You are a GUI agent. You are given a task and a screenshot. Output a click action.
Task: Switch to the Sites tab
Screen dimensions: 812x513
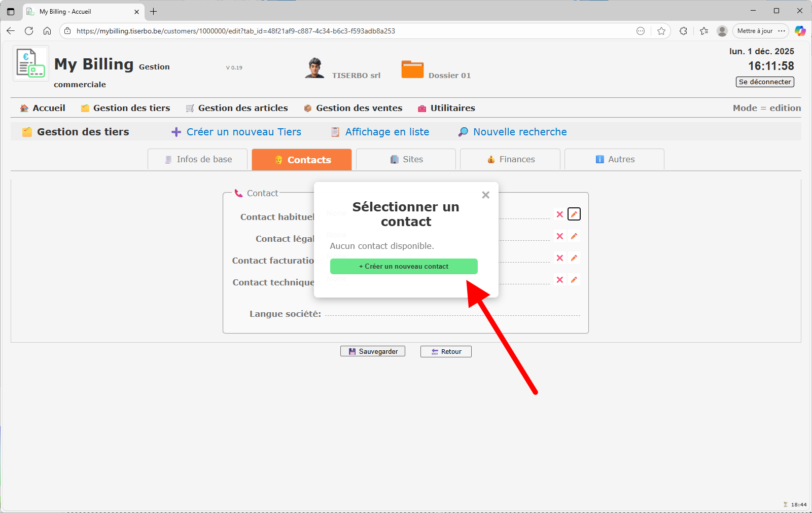pos(406,159)
